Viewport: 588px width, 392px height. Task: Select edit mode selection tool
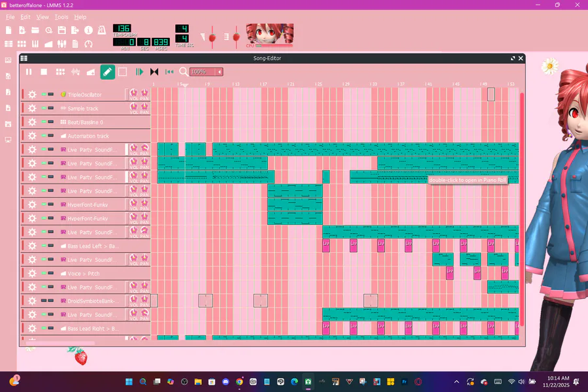point(122,72)
